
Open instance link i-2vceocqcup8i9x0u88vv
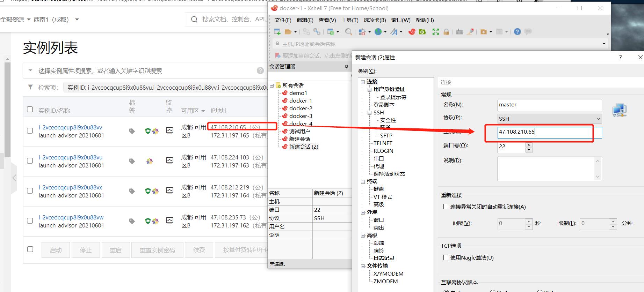click(x=70, y=127)
